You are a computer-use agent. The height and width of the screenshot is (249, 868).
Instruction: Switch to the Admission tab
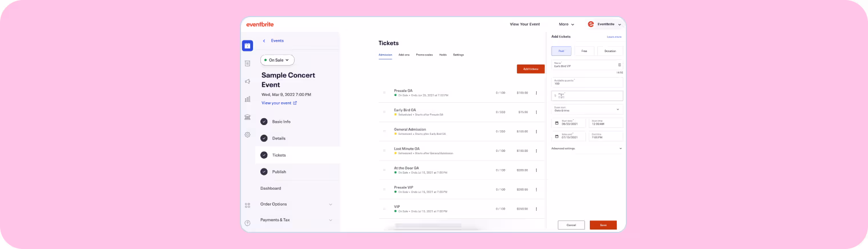(385, 55)
